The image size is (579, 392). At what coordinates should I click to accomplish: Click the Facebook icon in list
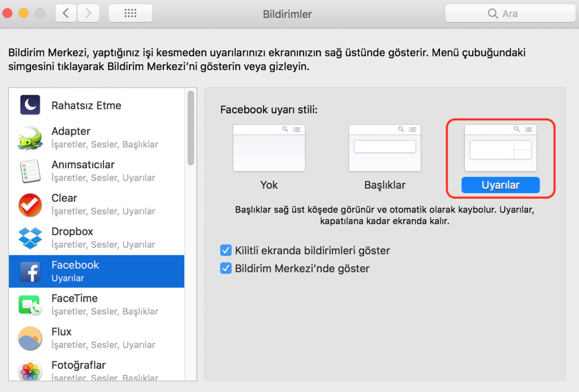coord(30,271)
